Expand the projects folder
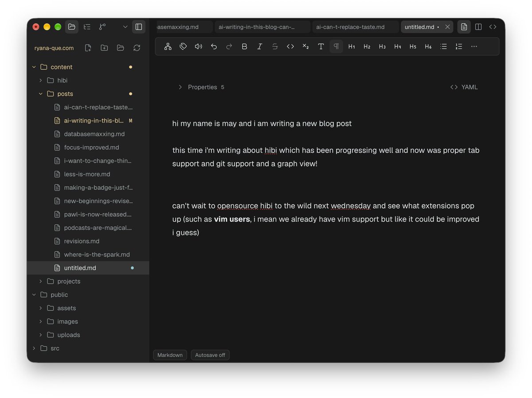 tap(40, 281)
